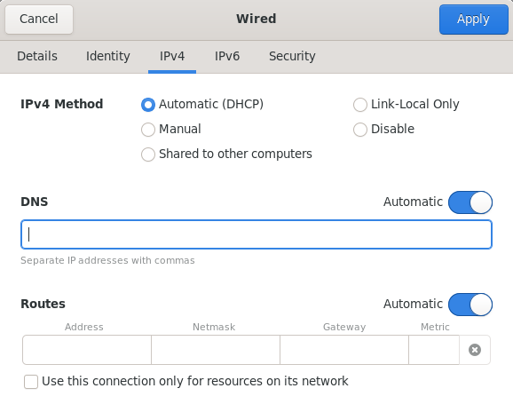This screenshot has height=420, width=513.
Task: Choose the Link-Local Only method
Action: tap(359, 105)
